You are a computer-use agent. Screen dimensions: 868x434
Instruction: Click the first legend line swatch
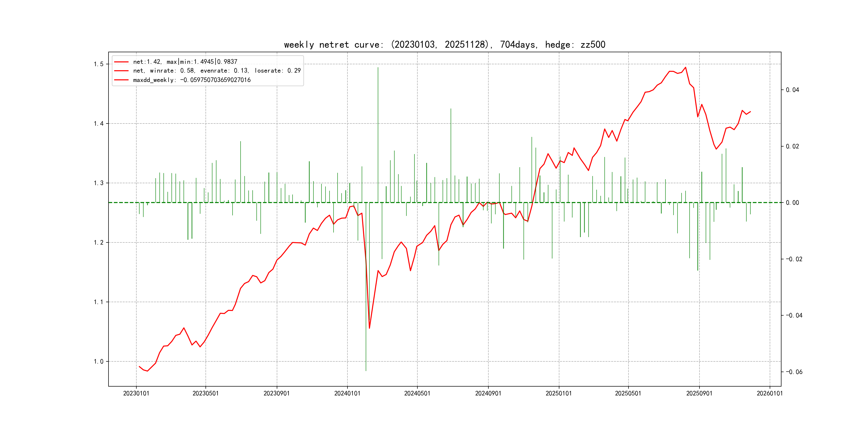coord(121,62)
